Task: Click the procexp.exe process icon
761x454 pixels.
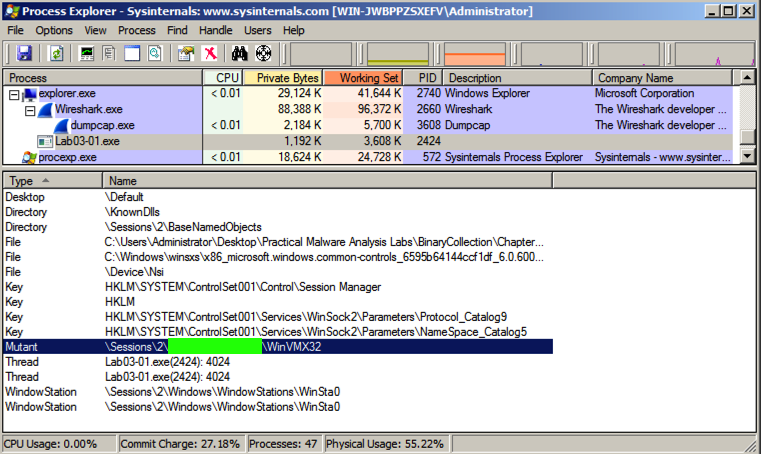Action: click(x=29, y=157)
